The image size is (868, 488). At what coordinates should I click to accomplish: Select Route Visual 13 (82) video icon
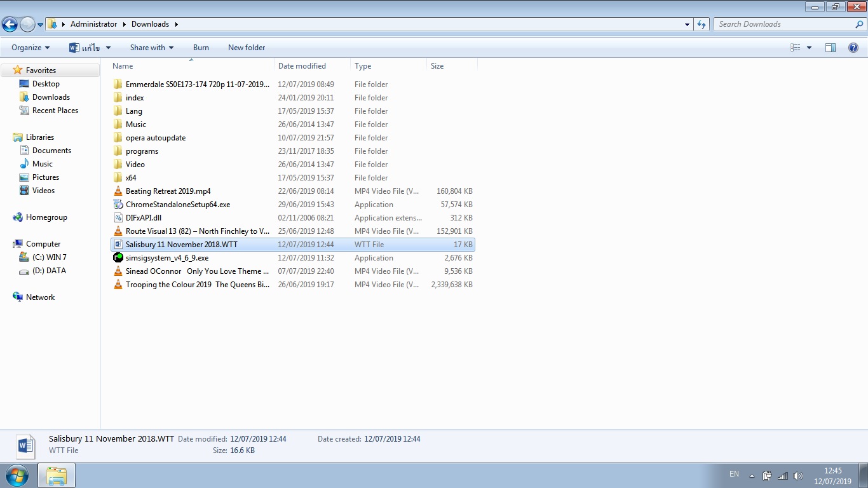click(x=118, y=231)
